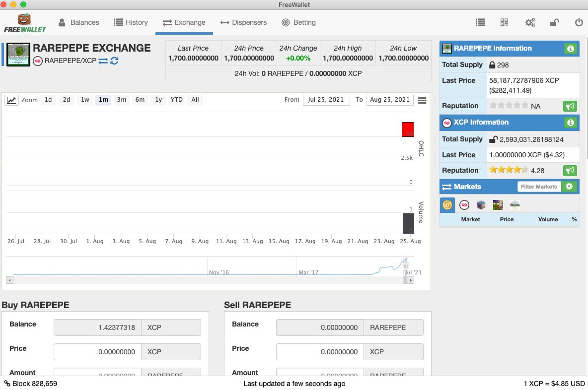Click the Filter Markets search field
This screenshot has width=588, height=390.
tap(539, 187)
